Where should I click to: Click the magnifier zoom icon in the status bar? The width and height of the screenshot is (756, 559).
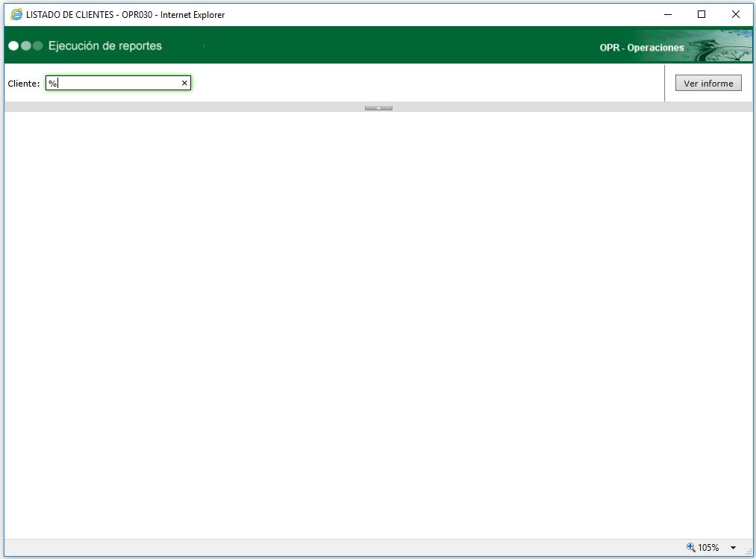pyautogui.click(x=690, y=547)
